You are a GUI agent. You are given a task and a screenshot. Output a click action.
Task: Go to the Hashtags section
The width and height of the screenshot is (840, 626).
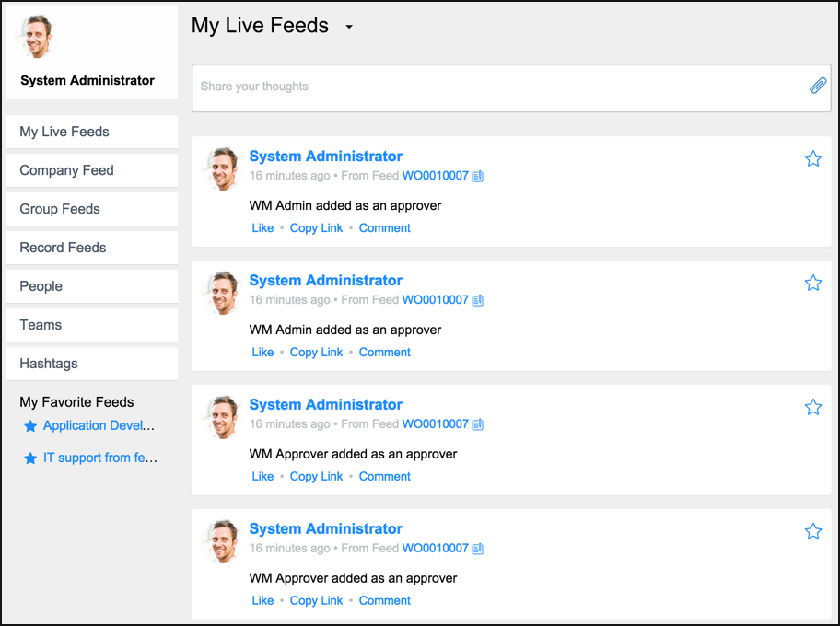tap(91, 363)
